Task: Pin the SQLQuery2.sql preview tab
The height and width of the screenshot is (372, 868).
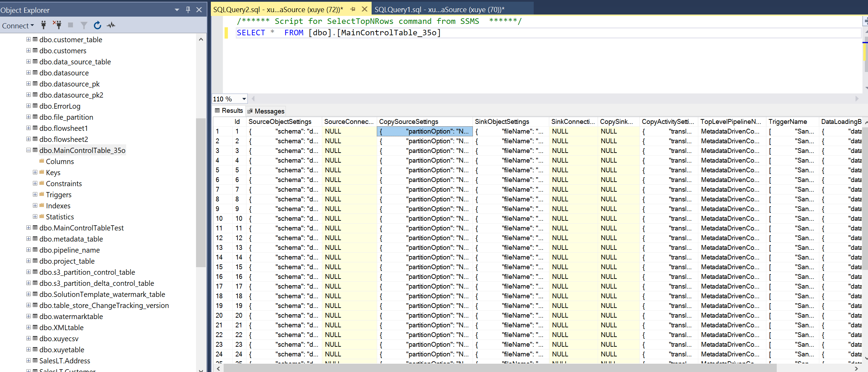Action: tap(352, 9)
